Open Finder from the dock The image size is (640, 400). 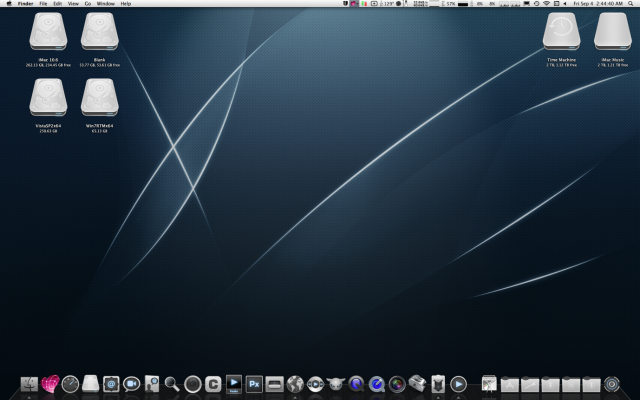pos(29,384)
